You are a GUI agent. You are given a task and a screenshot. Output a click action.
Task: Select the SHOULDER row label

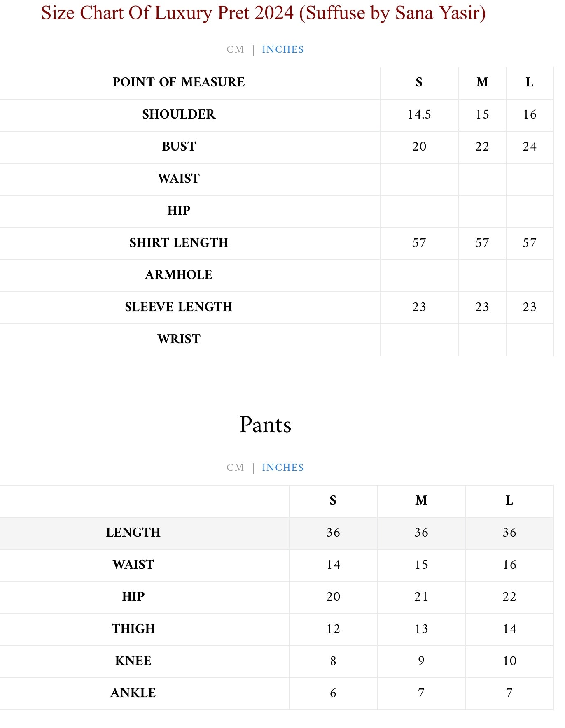tap(179, 114)
